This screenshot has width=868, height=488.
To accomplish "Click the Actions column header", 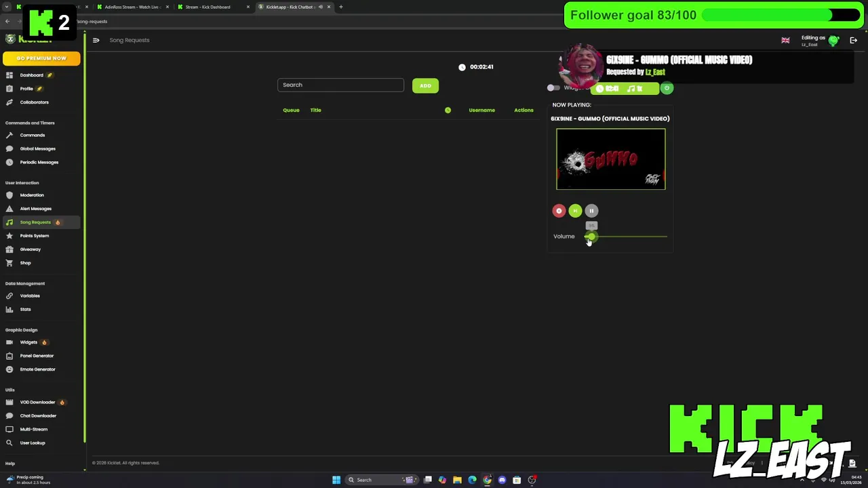I will coord(524,110).
